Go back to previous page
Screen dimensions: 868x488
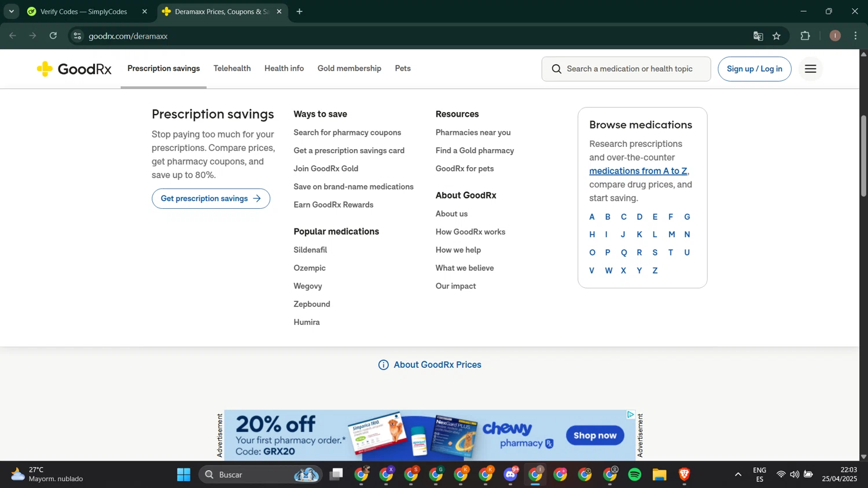point(13,36)
